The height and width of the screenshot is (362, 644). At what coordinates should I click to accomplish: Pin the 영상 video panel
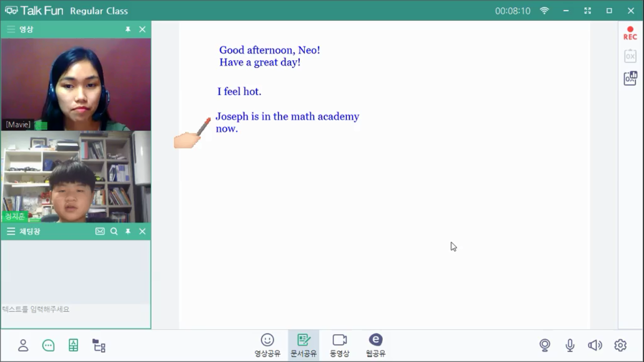[128, 29]
